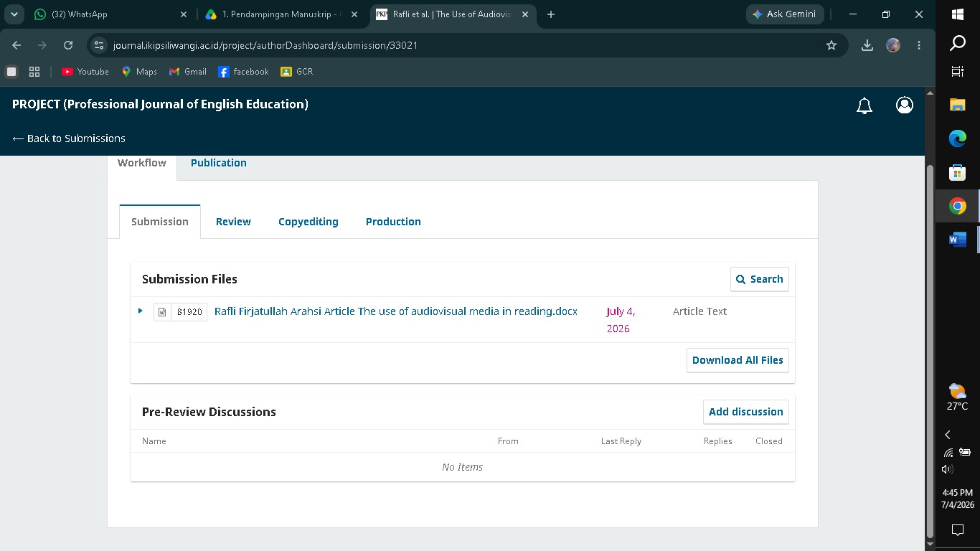Click Ask Gemini button
This screenshot has width=980, height=551.
(785, 14)
